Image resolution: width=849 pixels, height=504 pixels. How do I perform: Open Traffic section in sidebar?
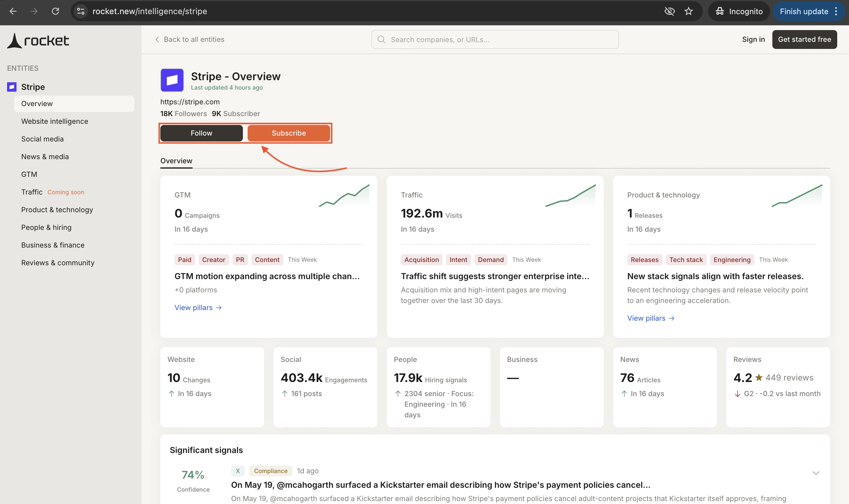[32, 192]
